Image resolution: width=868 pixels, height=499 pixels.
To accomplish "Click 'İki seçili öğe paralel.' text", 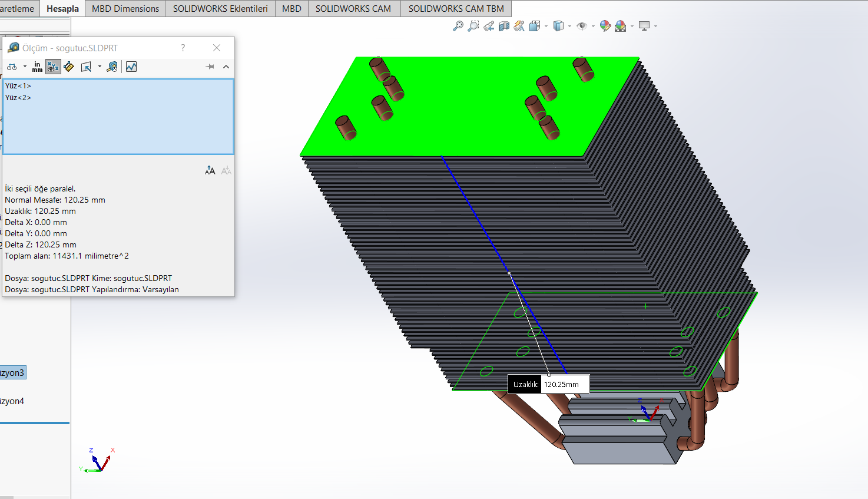I will click(40, 189).
